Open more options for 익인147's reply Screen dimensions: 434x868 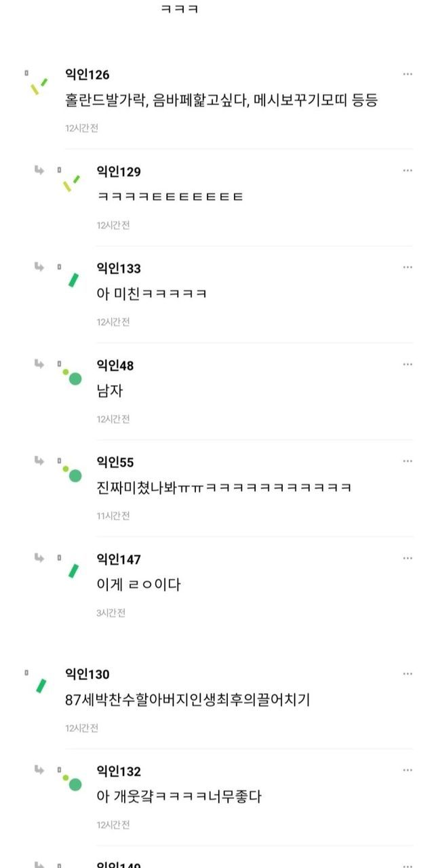[408, 558]
